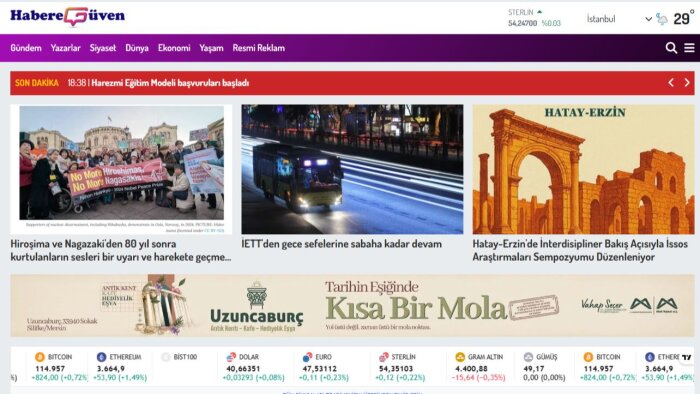Show previous breaking news headline arrow
Screen dimensions: 700x394
(x=671, y=83)
